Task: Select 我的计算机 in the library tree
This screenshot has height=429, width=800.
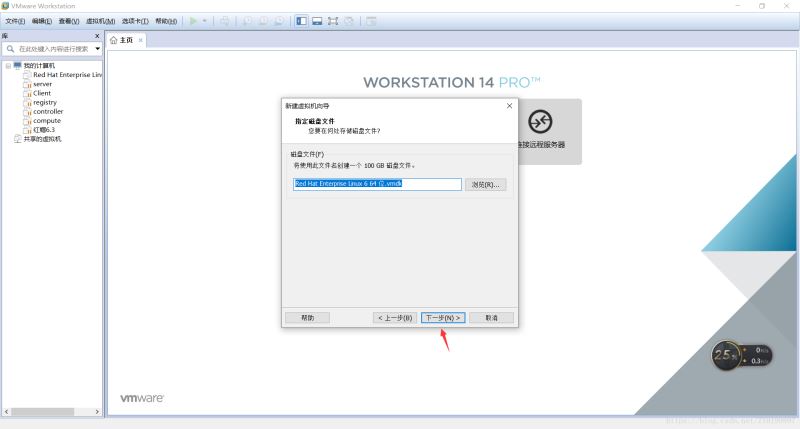Action: point(39,66)
